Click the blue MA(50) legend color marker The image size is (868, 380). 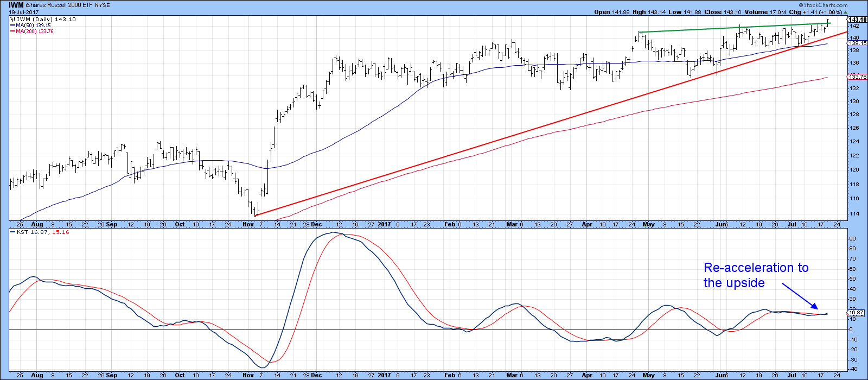coord(12,26)
